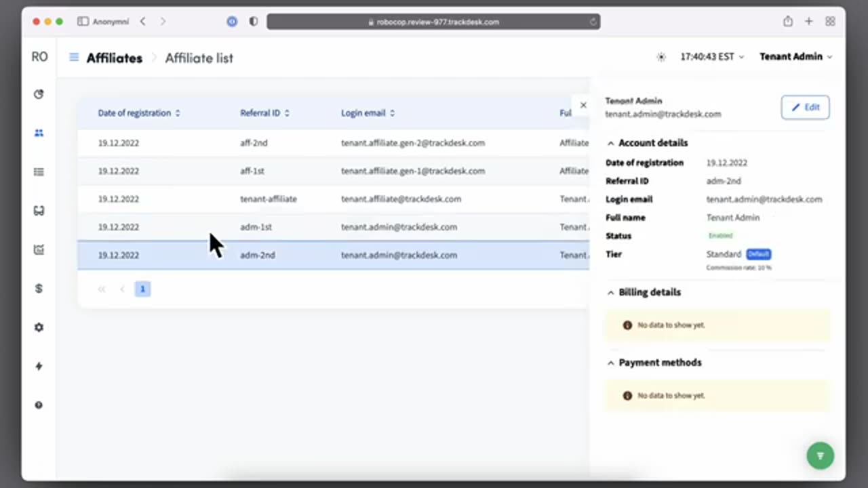Open the offers sidebar icon below list
This screenshot has height=488, width=868.
[x=39, y=211]
